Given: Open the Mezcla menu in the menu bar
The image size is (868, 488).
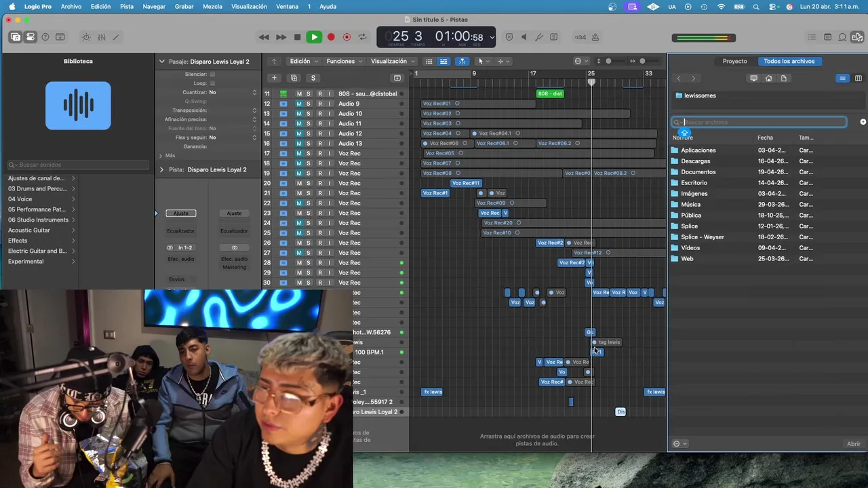Looking at the screenshot, I should (x=212, y=6).
